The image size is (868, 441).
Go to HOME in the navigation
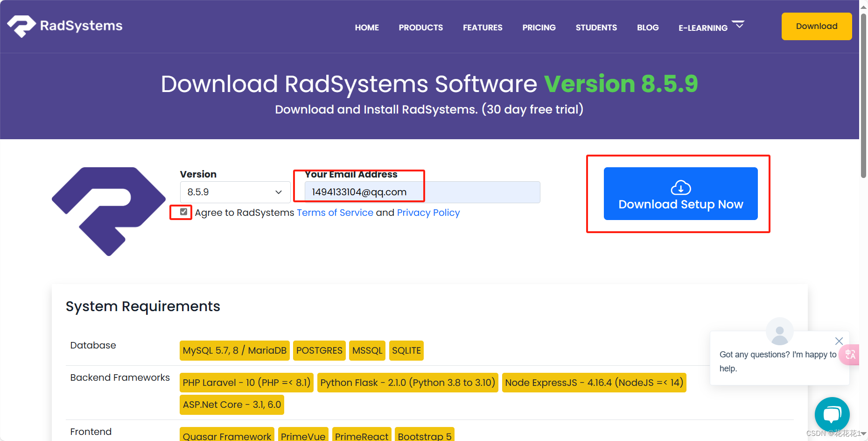tap(367, 28)
